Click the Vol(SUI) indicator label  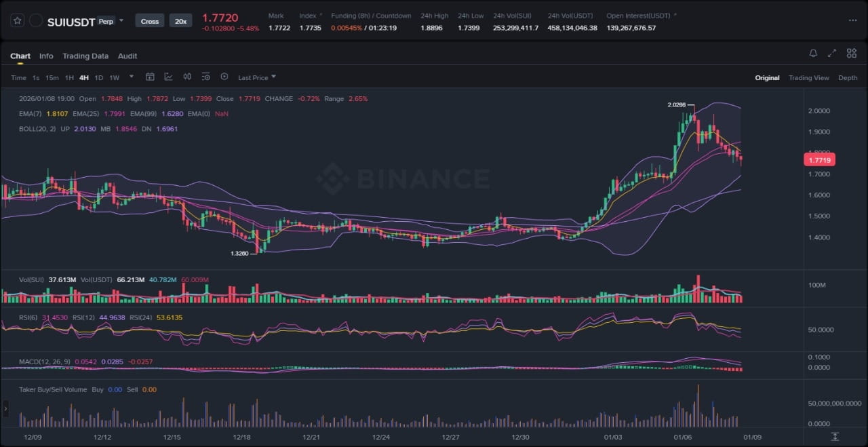[x=31, y=279]
